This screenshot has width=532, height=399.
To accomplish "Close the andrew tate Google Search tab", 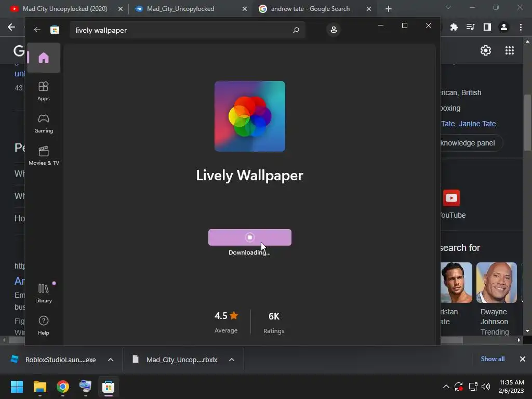I will coord(368,9).
